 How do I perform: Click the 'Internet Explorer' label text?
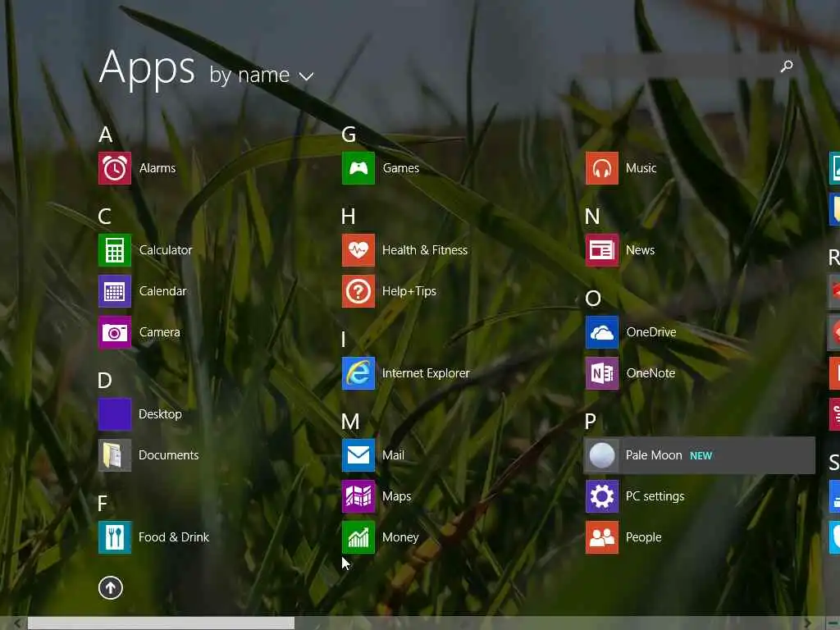pos(426,373)
